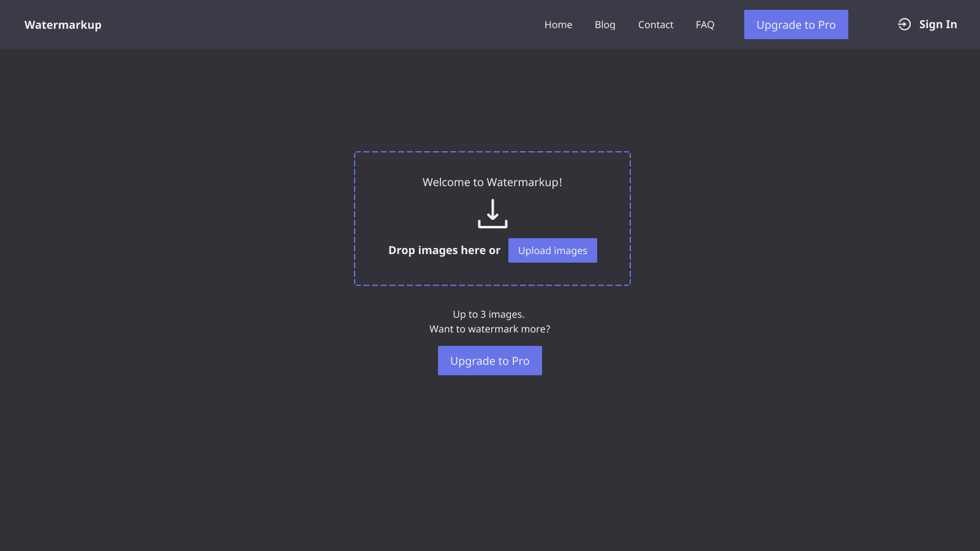Open the Blog page
980x551 pixels.
point(605,25)
